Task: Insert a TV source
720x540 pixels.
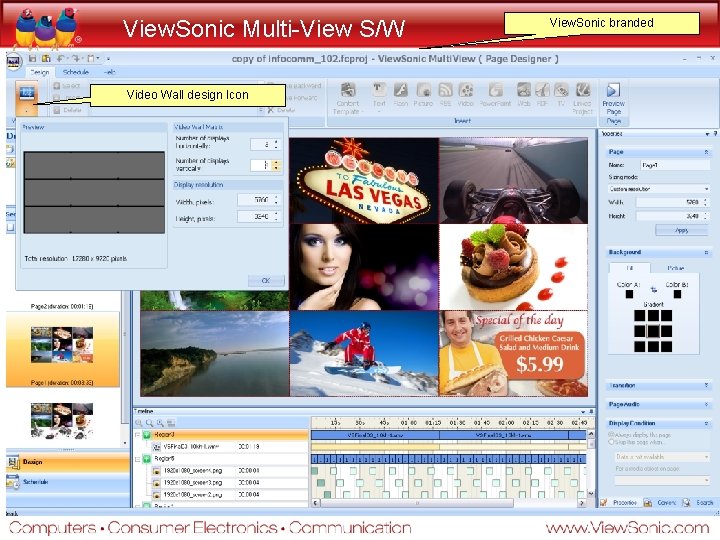Action: (561, 95)
